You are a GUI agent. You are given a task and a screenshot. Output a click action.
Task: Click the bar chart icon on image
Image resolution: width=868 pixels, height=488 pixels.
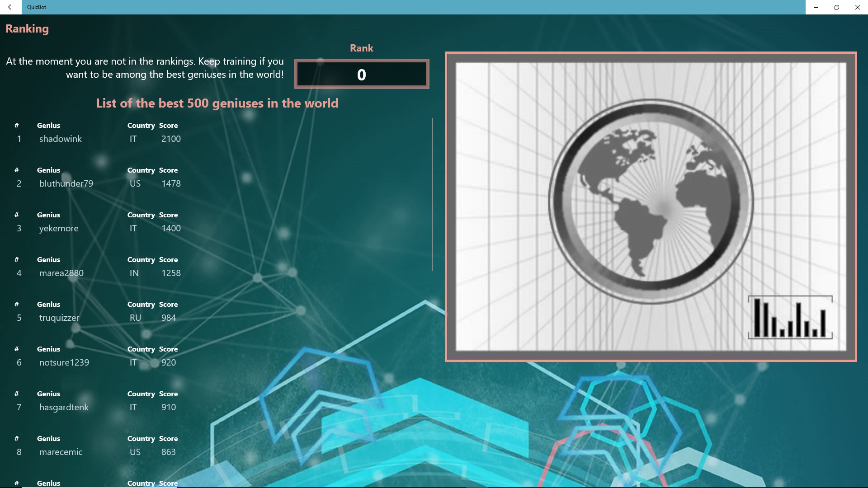point(790,317)
